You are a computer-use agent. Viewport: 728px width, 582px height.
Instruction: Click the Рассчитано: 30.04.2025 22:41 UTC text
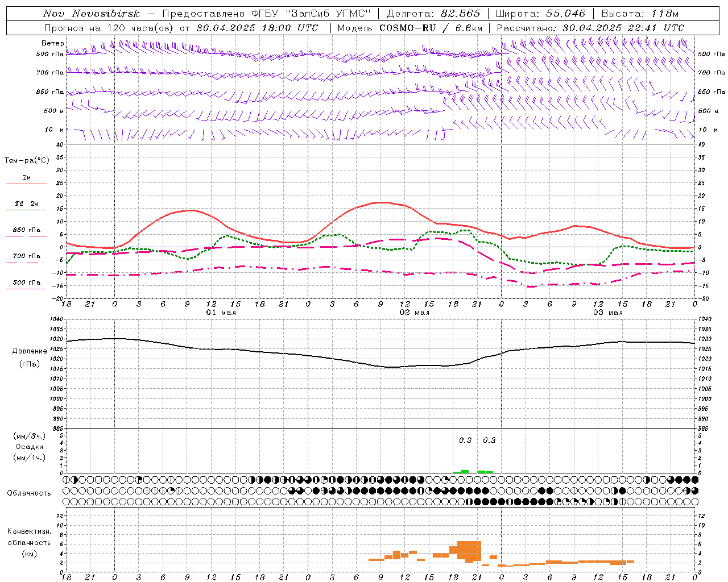click(x=590, y=28)
